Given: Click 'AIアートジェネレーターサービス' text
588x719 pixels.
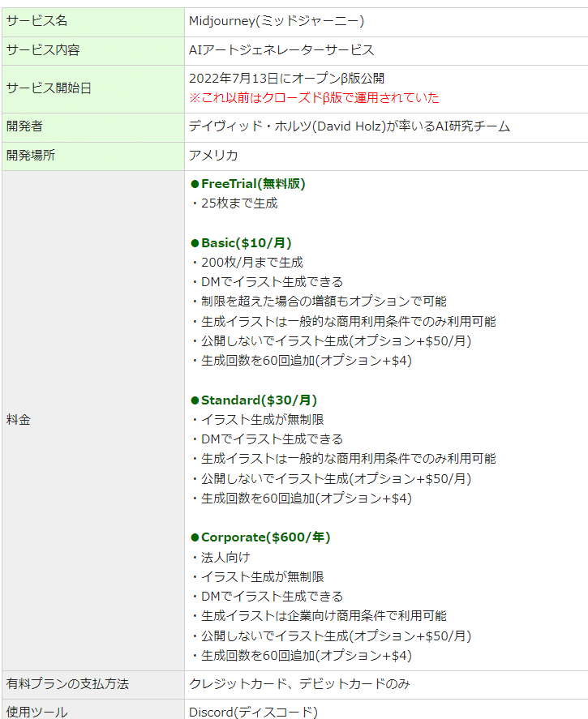Looking at the screenshot, I should 281,50.
